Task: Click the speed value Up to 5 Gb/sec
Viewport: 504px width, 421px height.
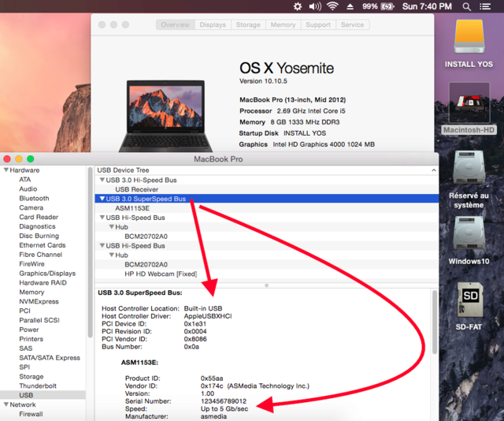Action: (224, 408)
